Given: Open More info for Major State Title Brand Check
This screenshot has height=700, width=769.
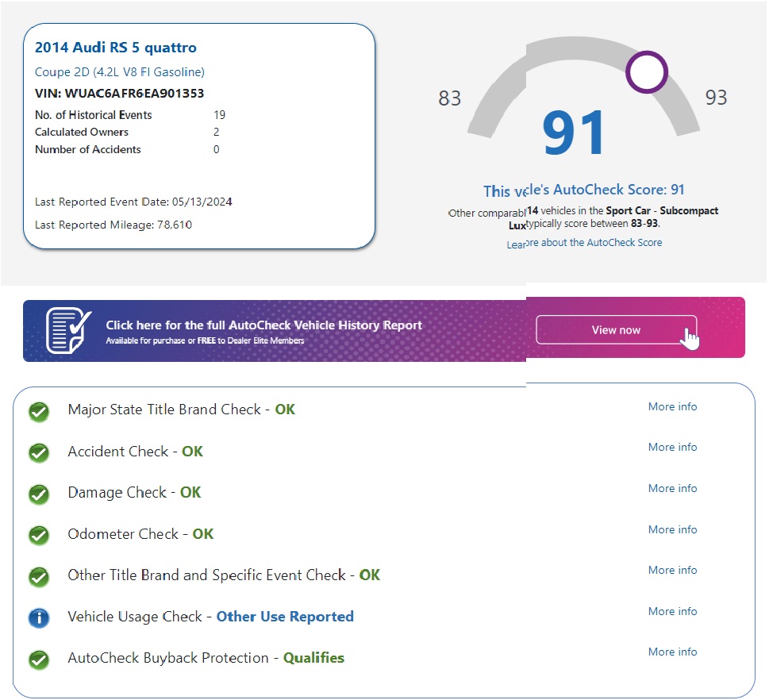Looking at the screenshot, I should pyautogui.click(x=672, y=406).
